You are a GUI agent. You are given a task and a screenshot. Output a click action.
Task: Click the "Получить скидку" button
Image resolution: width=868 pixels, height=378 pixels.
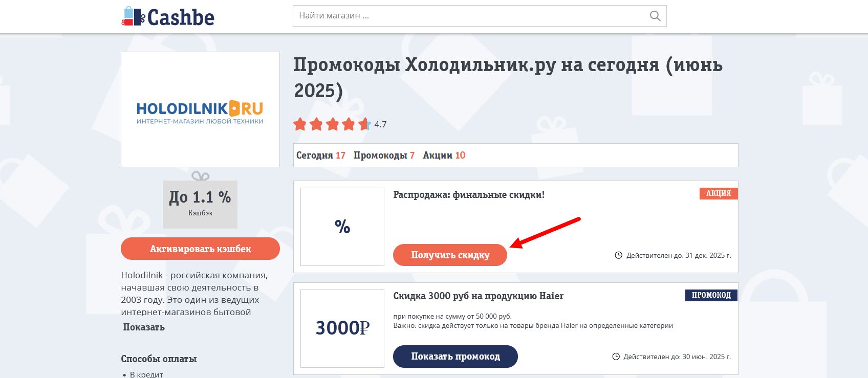click(x=450, y=255)
